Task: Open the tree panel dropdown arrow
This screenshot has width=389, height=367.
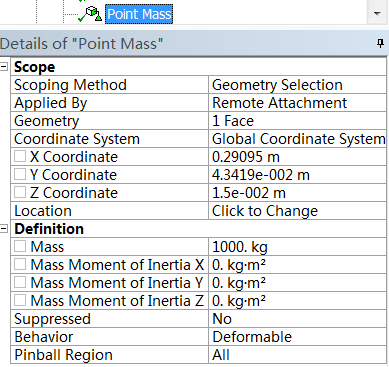Action: [x=377, y=14]
